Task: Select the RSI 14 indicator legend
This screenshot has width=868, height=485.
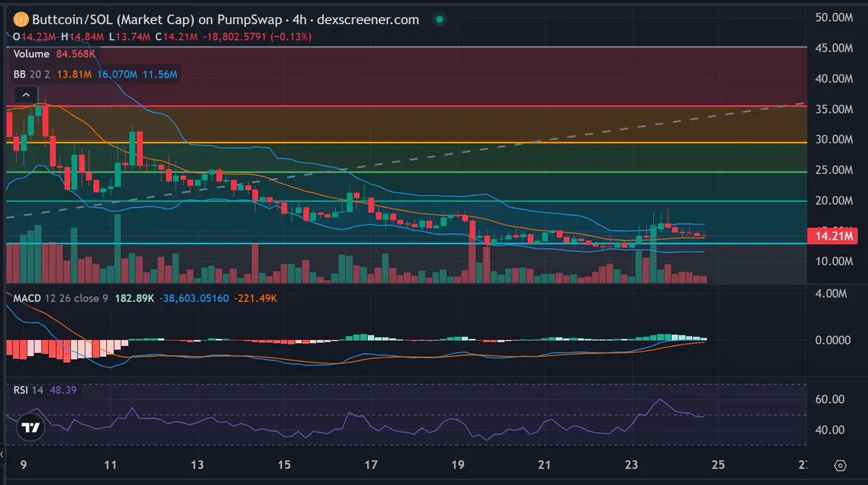Action: (x=28, y=389)
